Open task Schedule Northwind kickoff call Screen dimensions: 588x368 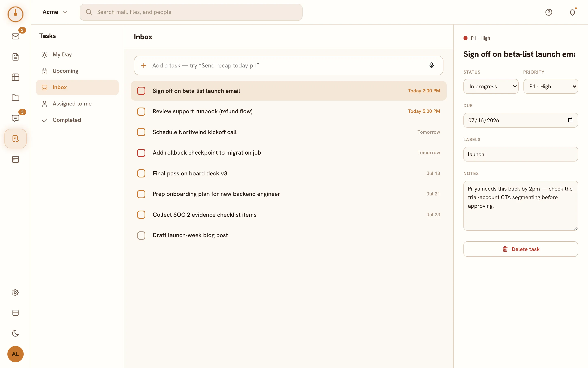289,132
